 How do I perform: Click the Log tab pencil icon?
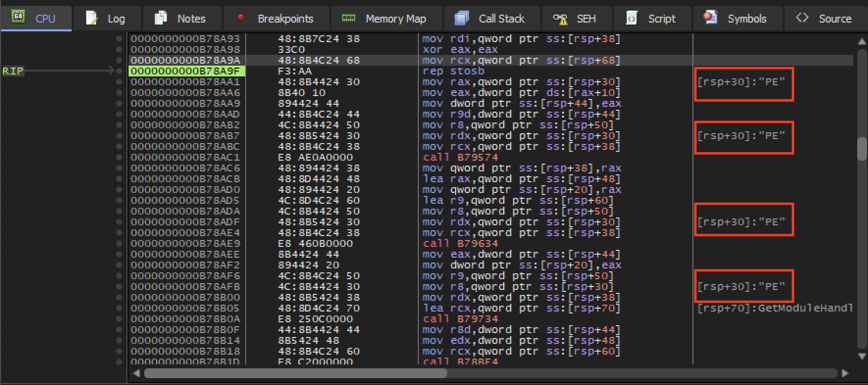pyautogui.click(x=92, y=18)
